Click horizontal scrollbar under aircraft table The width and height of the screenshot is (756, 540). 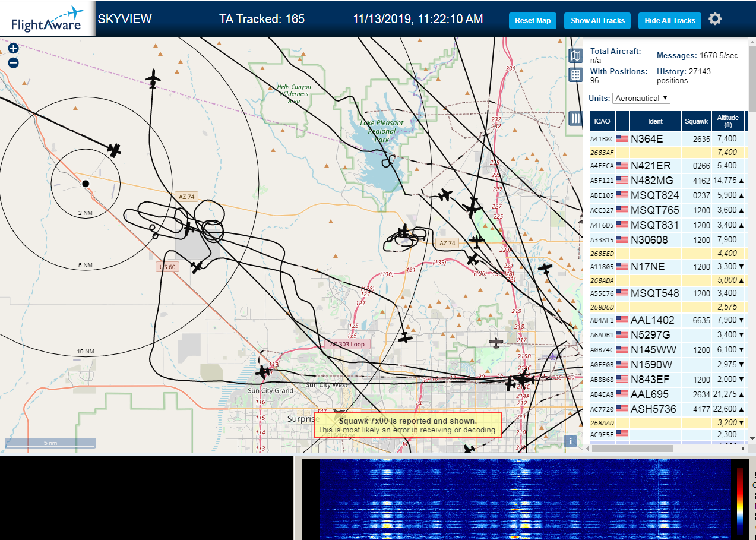point(632,449)
